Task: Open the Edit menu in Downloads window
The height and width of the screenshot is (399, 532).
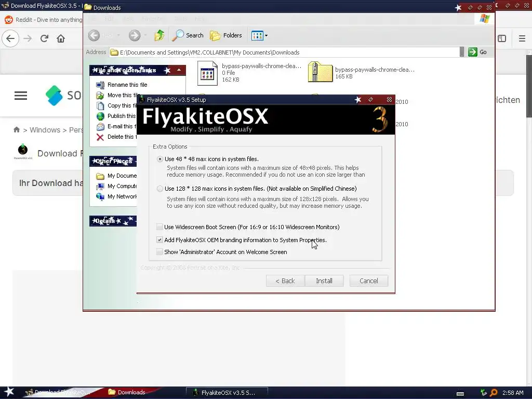Action: [109, 19]
